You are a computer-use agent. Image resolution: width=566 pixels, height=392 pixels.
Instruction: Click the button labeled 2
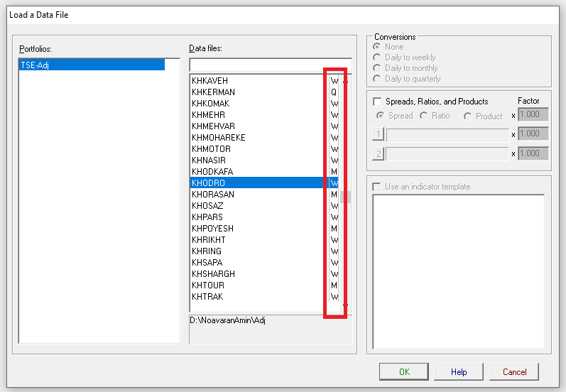pyautogui.click(x=378, y=154)
